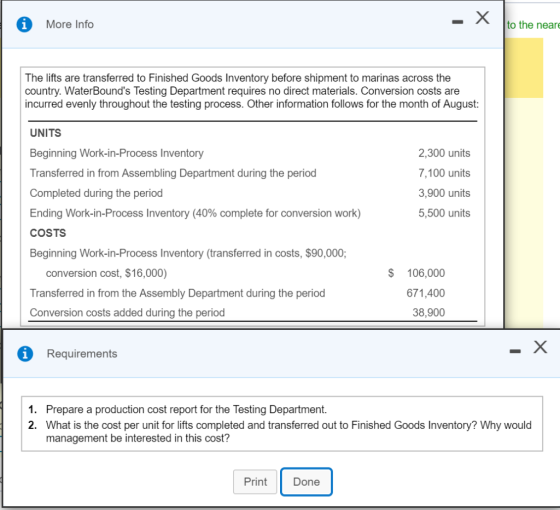Viewport: 560px width, 510px height.
Task: Click the Completed during the period row
Action: click(x=250, y=193)
